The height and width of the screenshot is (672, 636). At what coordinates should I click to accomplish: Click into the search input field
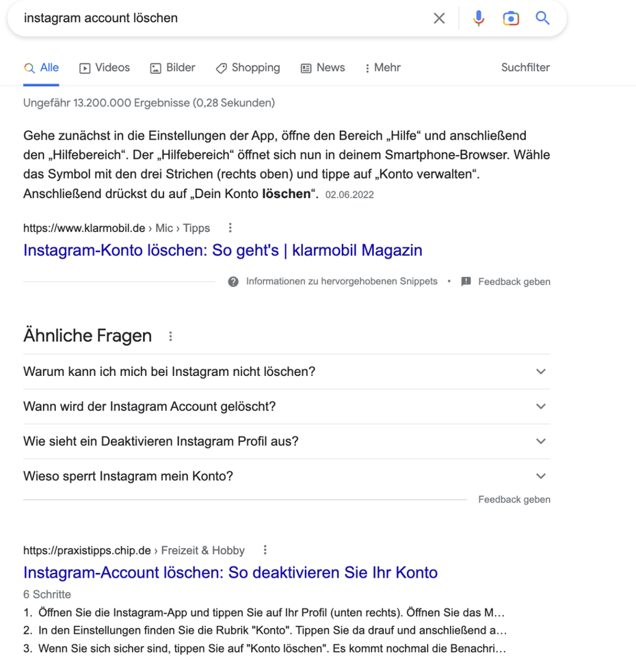[x=219, y=18]
